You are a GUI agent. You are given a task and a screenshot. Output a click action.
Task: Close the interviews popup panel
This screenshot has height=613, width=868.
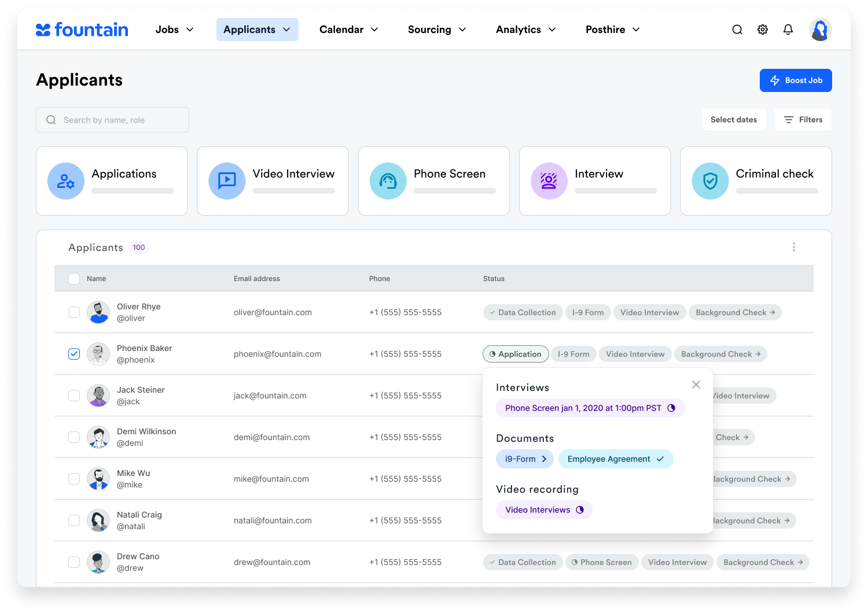coord(696,385)
